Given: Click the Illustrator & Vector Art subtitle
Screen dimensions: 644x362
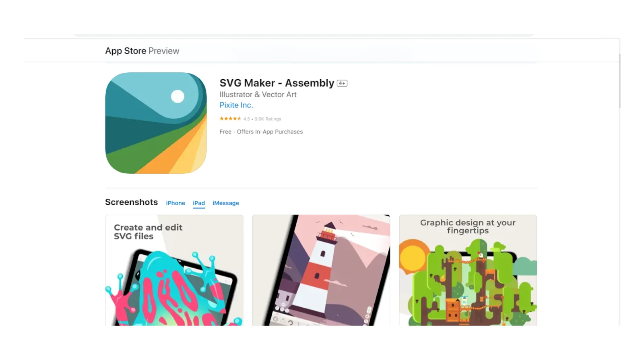Looking at the screenshot, I should (258, 95).
